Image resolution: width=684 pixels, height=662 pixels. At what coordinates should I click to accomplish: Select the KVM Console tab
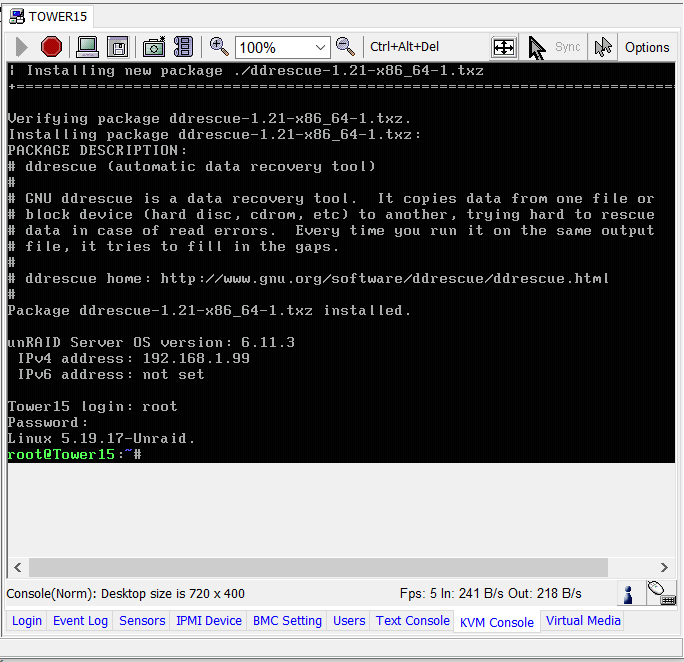coord(496,622)
